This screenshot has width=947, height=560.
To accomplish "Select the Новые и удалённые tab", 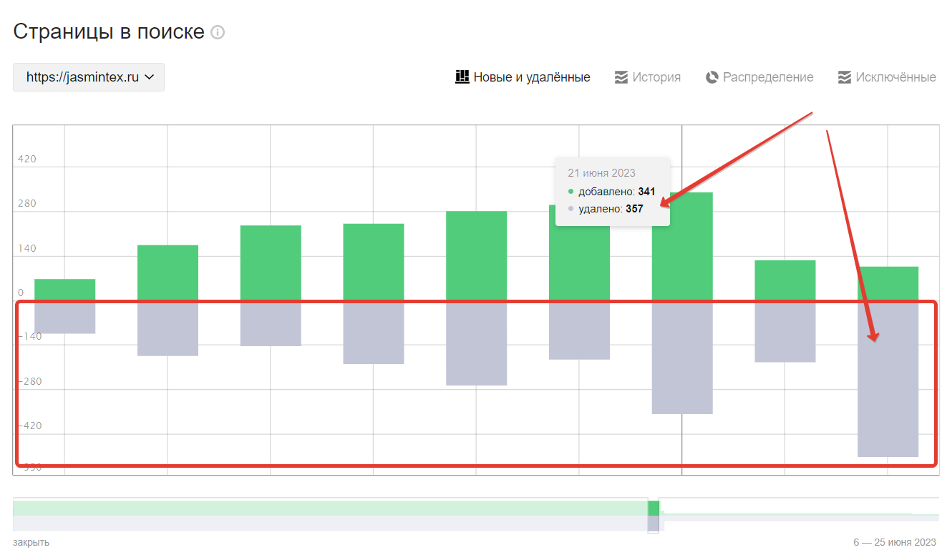I will [523, 77].
